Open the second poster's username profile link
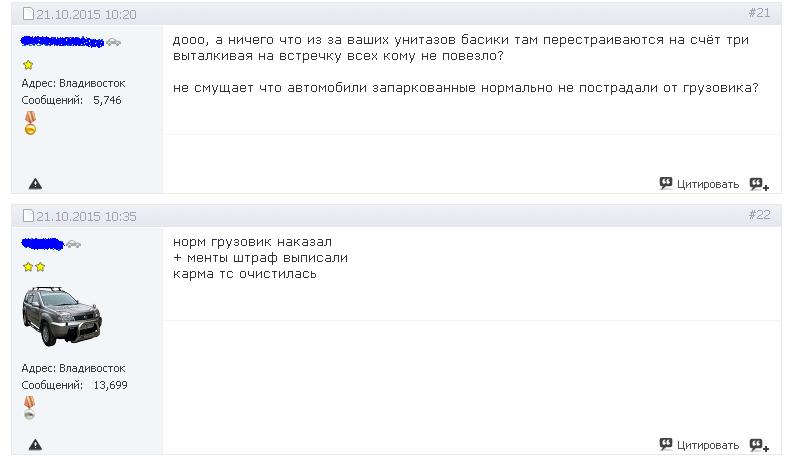Viewport: 790px width, 461px height. (x=42, y=244)
